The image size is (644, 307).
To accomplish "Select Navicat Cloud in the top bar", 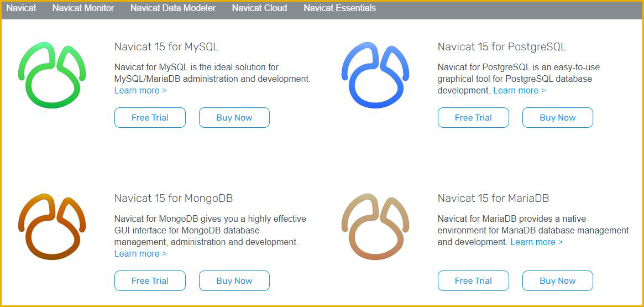I will click(x=260, y=8).
